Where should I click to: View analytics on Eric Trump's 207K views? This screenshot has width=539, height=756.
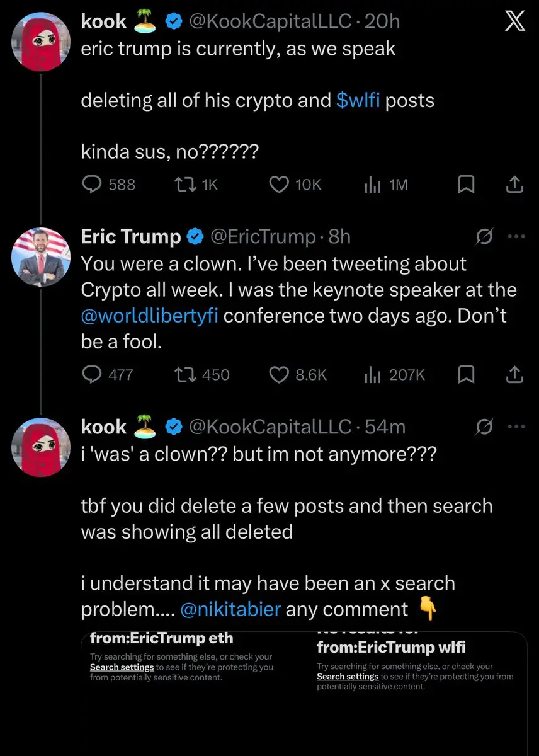[x=374, y=375]
